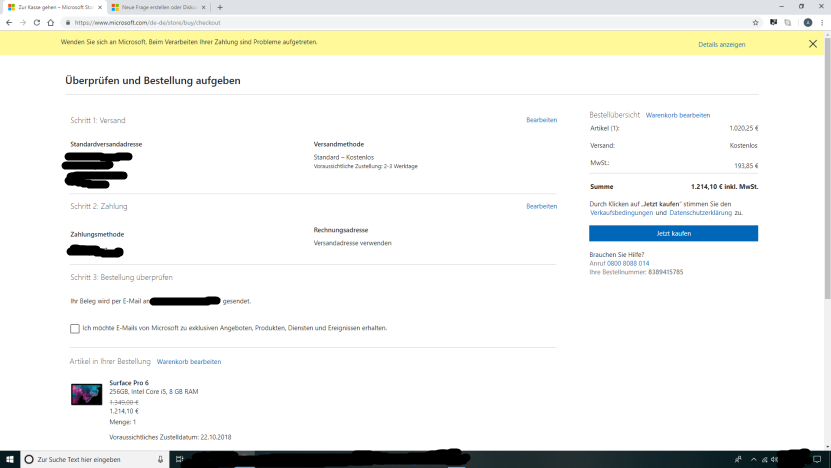Click 'Warenkorb bearbeiten' beside Artikel in Ihrer Bestellung
The width and height of the screenshot is (831, 468).
click(189, 361)
